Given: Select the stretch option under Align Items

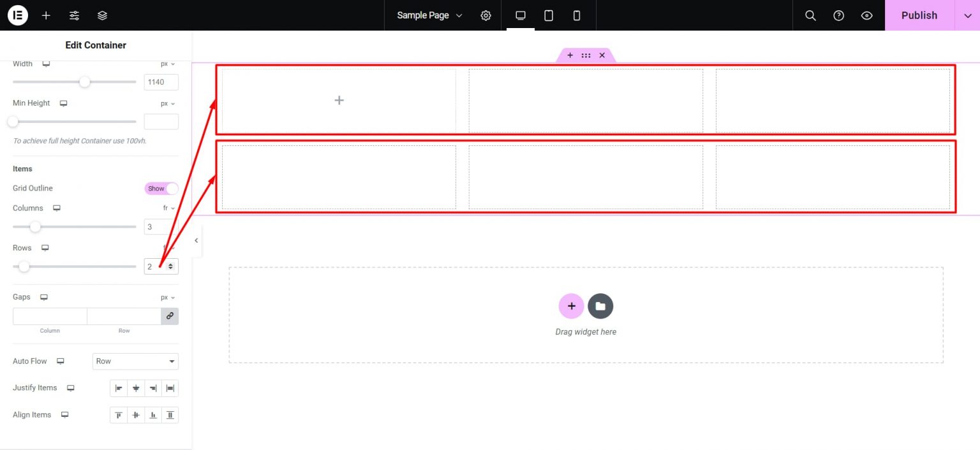Looking at the screenshot, I should [x=170, y=415].
